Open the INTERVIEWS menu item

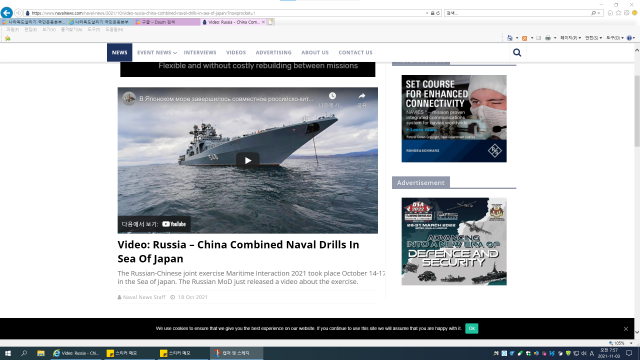[x=200, y=52]
